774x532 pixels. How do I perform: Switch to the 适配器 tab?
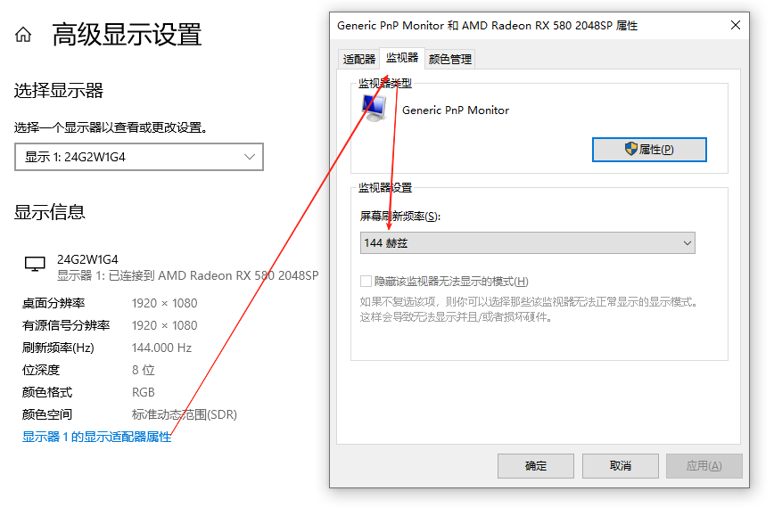coord(358,59)
